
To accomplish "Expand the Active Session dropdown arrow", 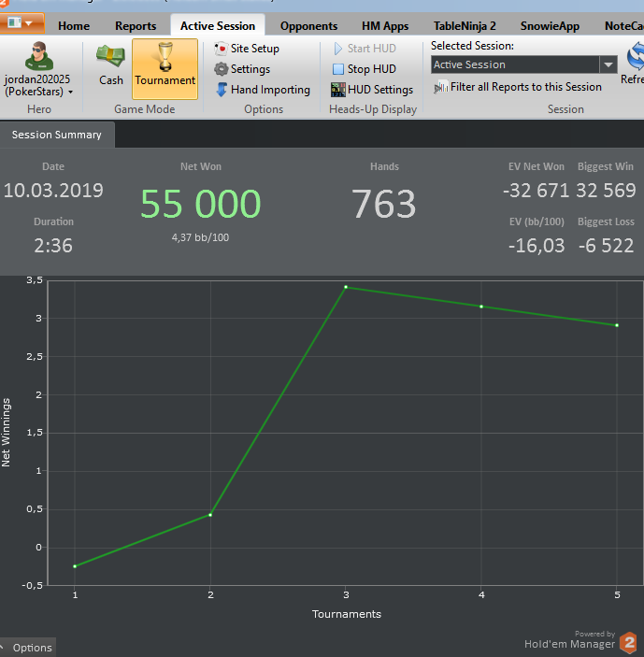I will click(608, 64).
